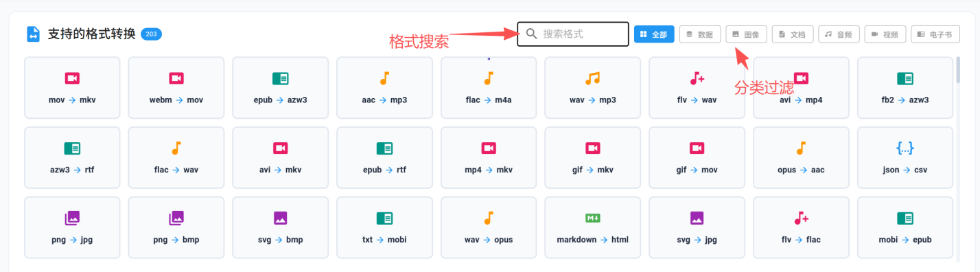Open the webm to mov conversion card
The height and width of the screenshot is (272, 980).
(176, 88)
